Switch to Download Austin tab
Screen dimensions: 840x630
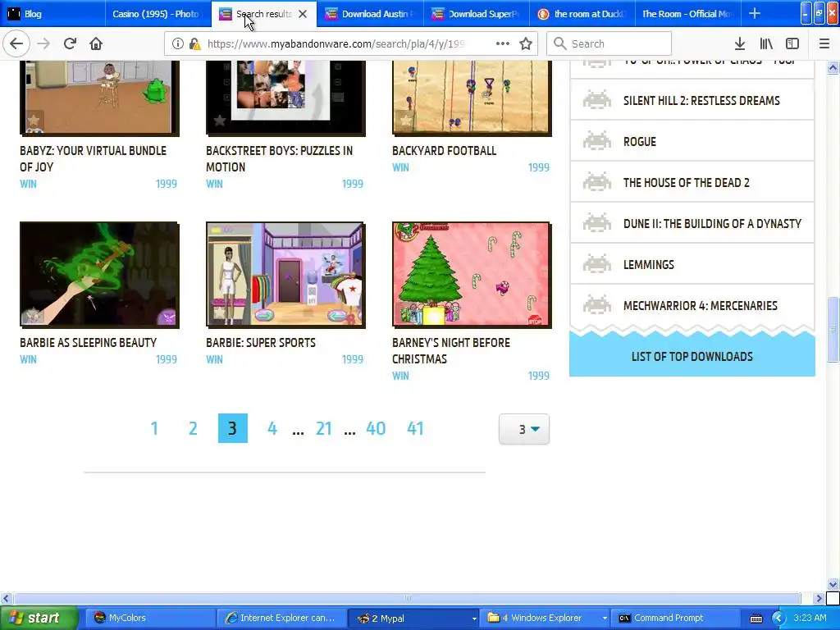click(x=370, y=14)
